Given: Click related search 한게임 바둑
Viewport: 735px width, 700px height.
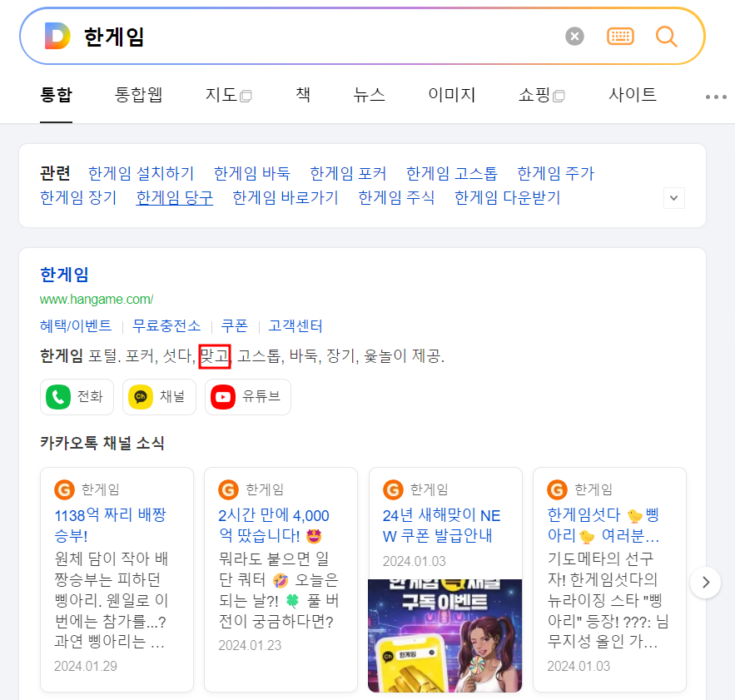Looking at the screenshot, I should pos(251,173).
